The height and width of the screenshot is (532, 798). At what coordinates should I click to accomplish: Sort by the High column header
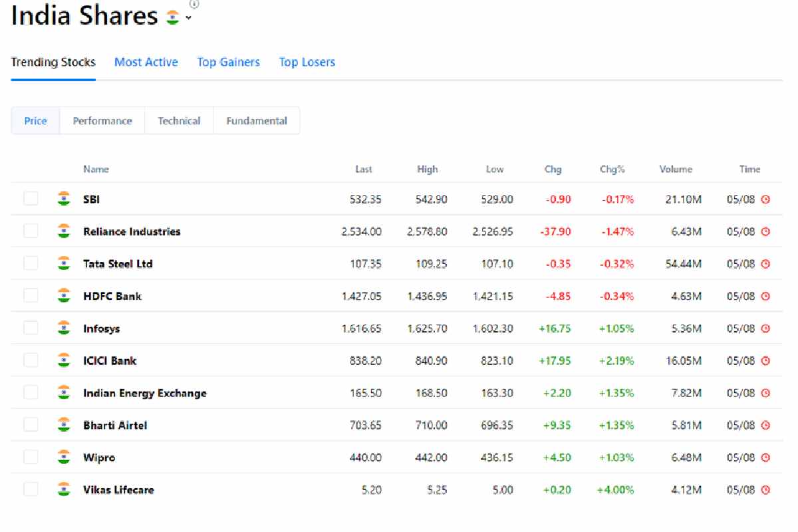(x=428, y=169)
